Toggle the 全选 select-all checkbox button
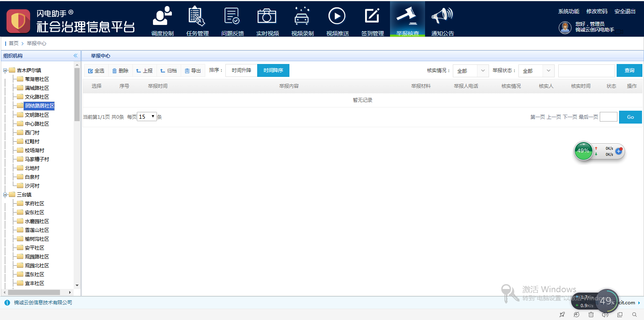The image size is (644, 320). (x=96, y=71)
